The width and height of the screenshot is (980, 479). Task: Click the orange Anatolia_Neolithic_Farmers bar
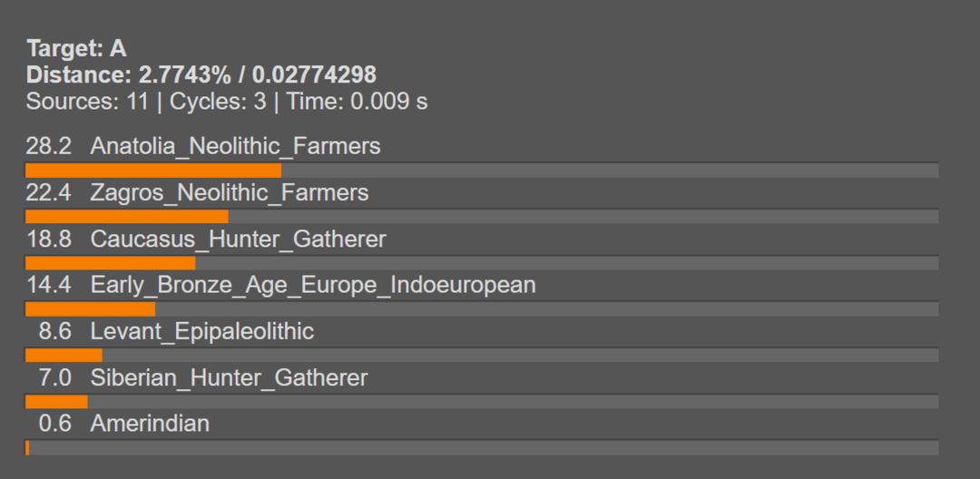point(152,171)
